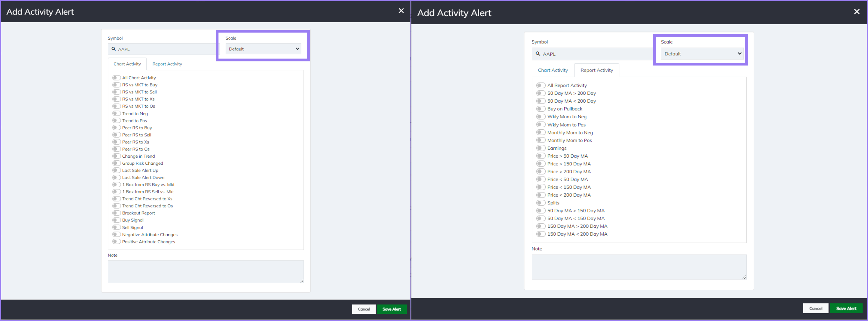The height and width of the screenshot is (321, 868).
Task: Toggle Earnings alert
Action: pyautogui.click(x=541, y=148)
